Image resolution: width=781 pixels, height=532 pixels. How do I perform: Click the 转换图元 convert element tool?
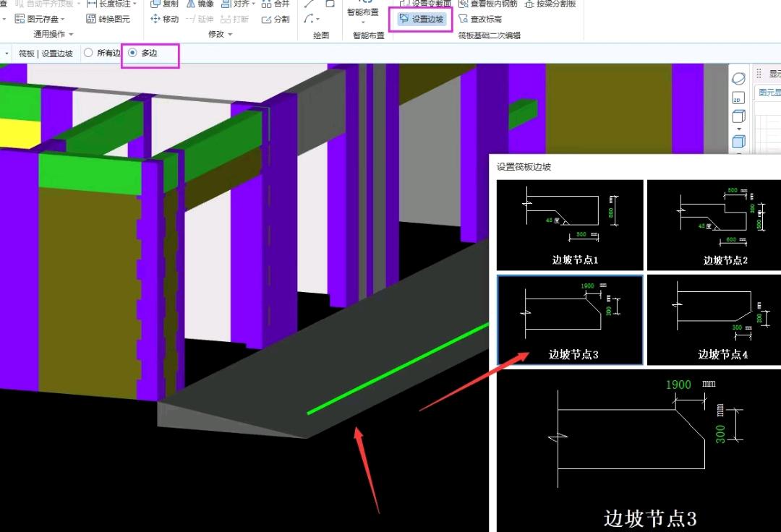(x=108, y=19)
